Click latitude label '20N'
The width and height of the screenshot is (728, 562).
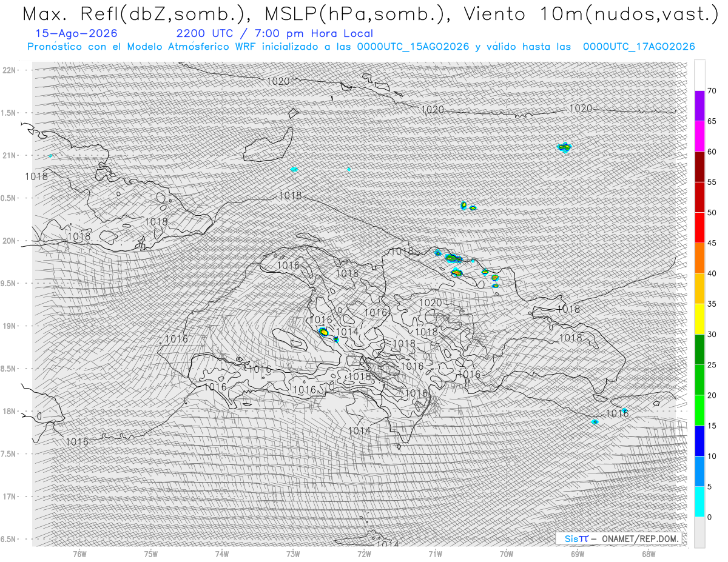(8, 241)
